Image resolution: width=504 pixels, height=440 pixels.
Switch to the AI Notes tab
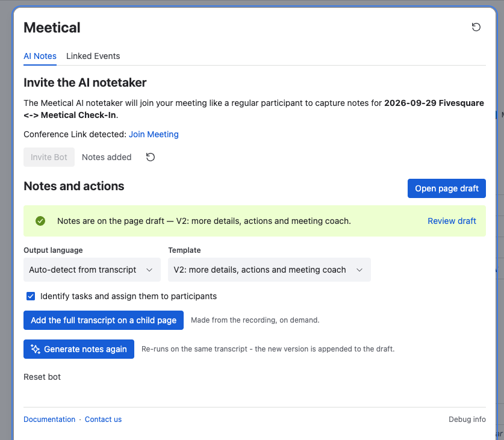(x=40, y=56)
